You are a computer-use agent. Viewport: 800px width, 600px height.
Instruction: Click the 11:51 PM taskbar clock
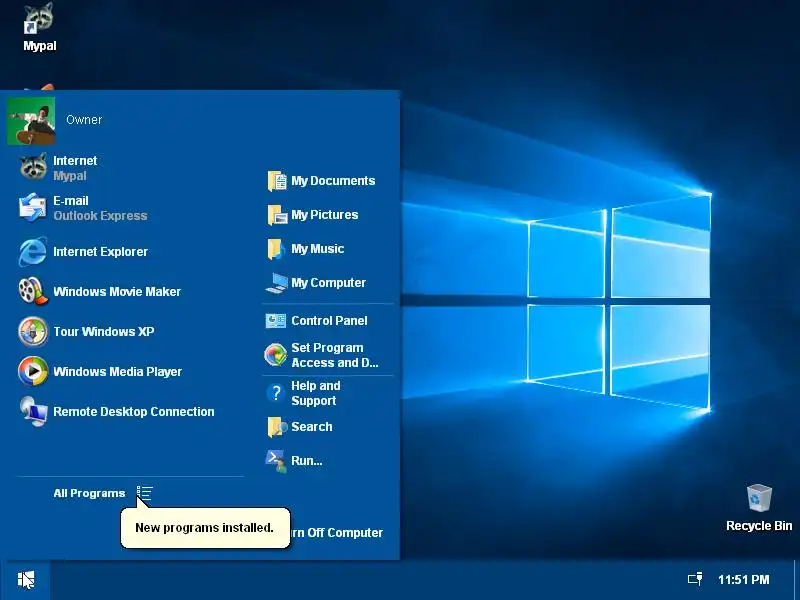(x=743, y=580)
